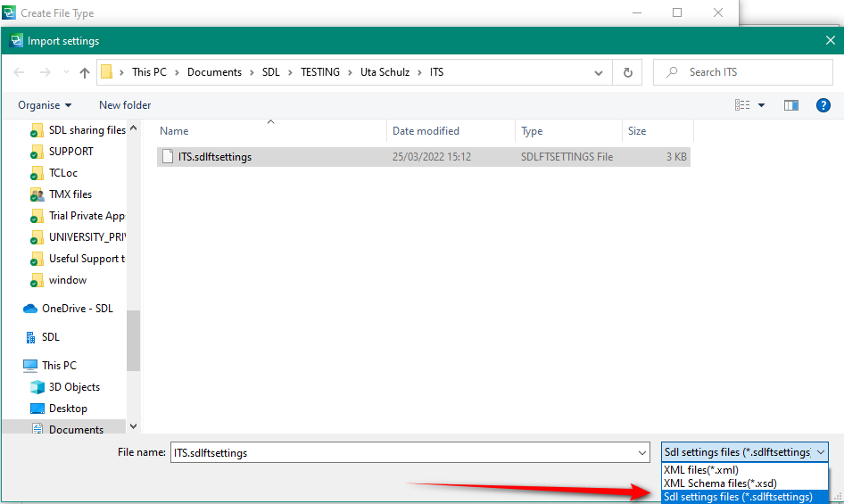Open the Organise menu
The image size is (844, 504).
45,105
